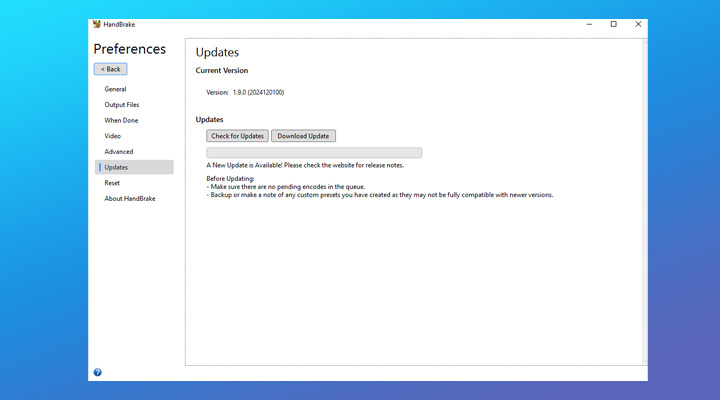Close the HandBrake window
This screenshot has width=720, height=400.
638,24
